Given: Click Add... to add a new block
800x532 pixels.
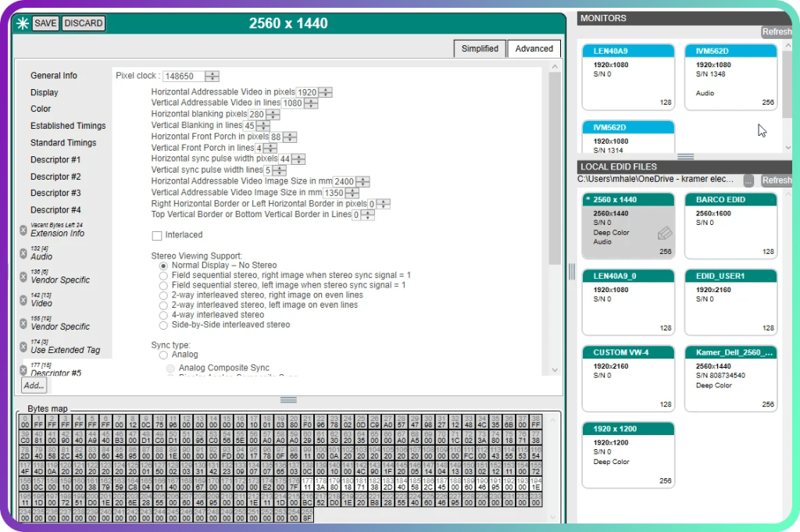Looking at the screenshot, I should [34, 386].
